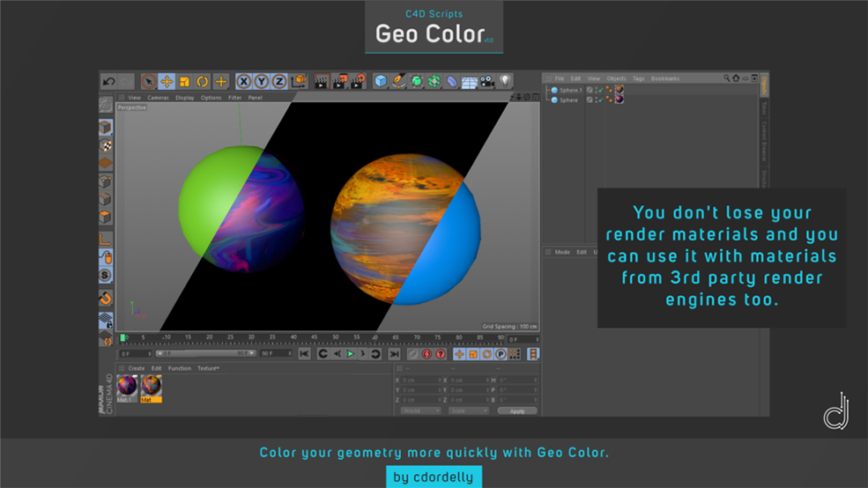Viewport: 868px width, 488px height.
Task: Open the viewport Display menu
Action: click(x=185, y=98)
